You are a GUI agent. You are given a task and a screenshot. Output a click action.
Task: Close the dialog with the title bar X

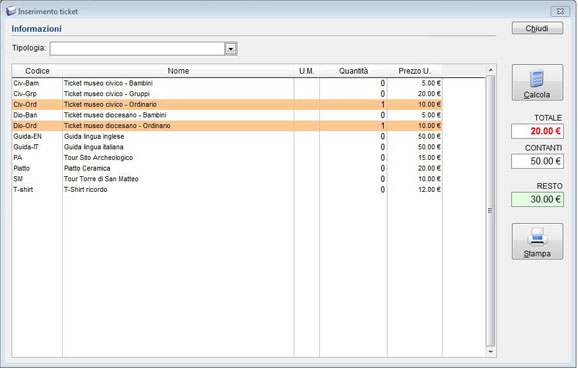click(x=560, y=11)
